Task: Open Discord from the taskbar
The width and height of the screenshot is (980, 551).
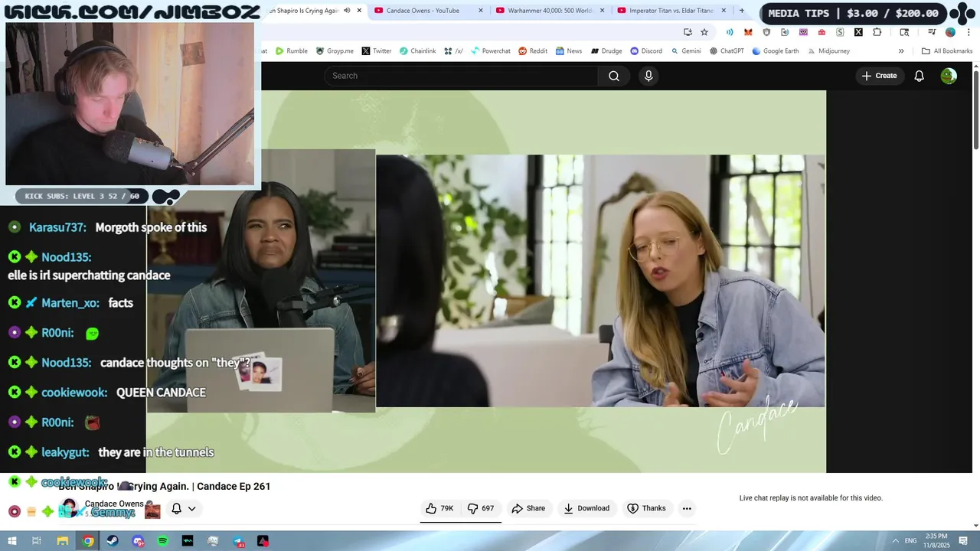Action: [x=138, y=541]
